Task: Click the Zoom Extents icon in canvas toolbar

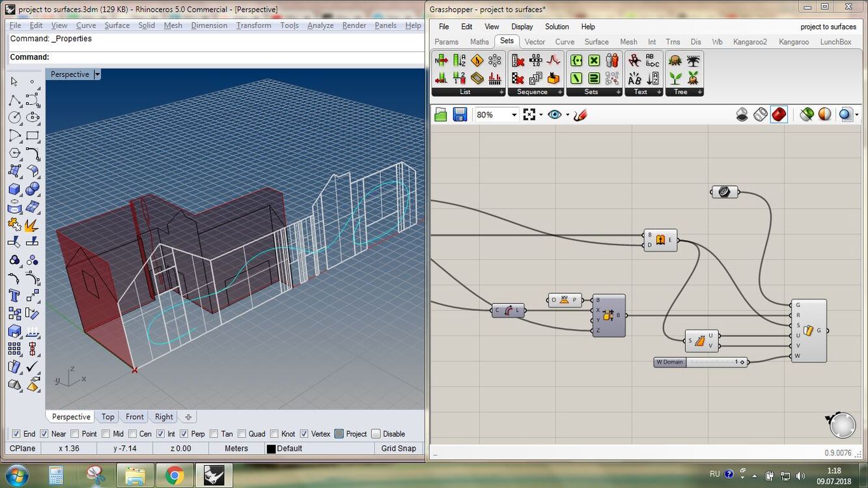Action: pos(529,115)
